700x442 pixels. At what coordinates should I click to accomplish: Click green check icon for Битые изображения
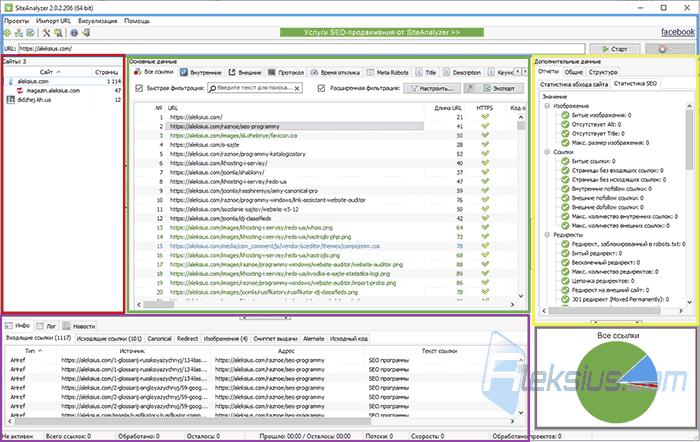pyautogui.click(x=565, y=115)
